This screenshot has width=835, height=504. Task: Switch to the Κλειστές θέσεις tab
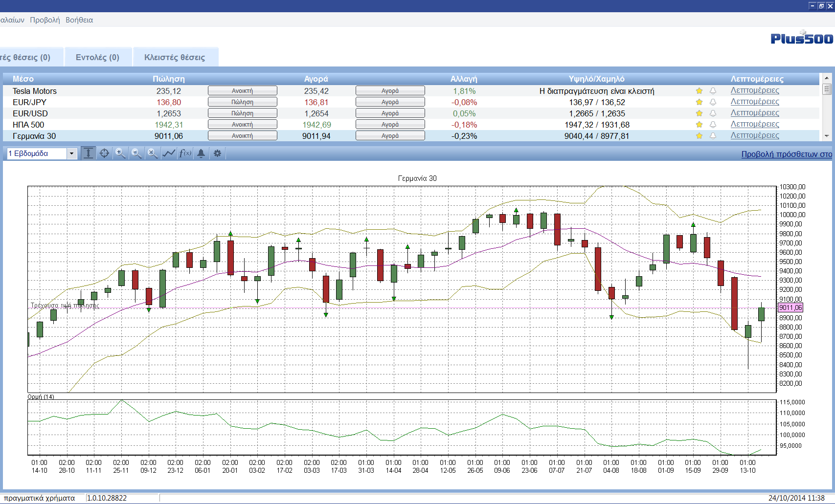(x=175, y=57)
